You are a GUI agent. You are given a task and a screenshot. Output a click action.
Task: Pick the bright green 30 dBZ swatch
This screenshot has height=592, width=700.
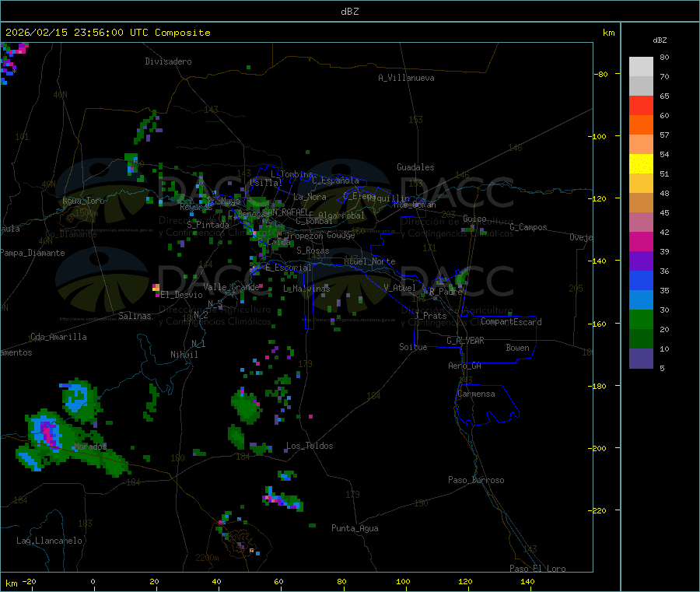[x=641, y=319]
